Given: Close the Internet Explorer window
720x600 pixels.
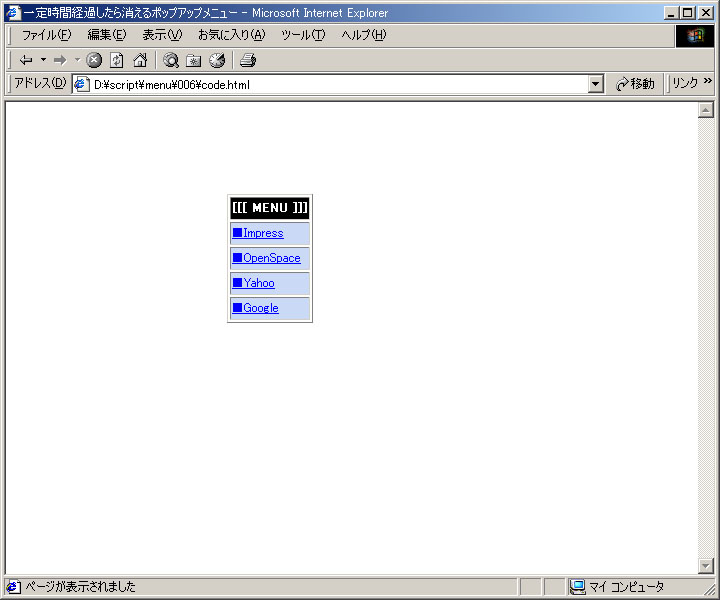Looking at the screenshot, I should click(706, 13).
